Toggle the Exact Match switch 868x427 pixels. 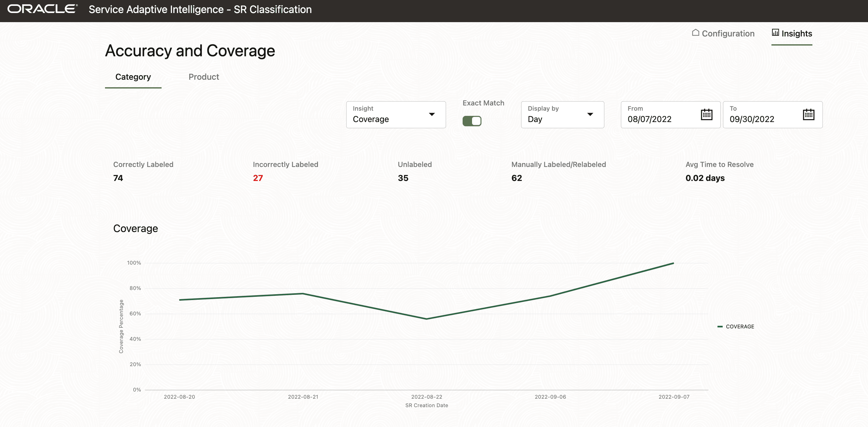point(472,121)
